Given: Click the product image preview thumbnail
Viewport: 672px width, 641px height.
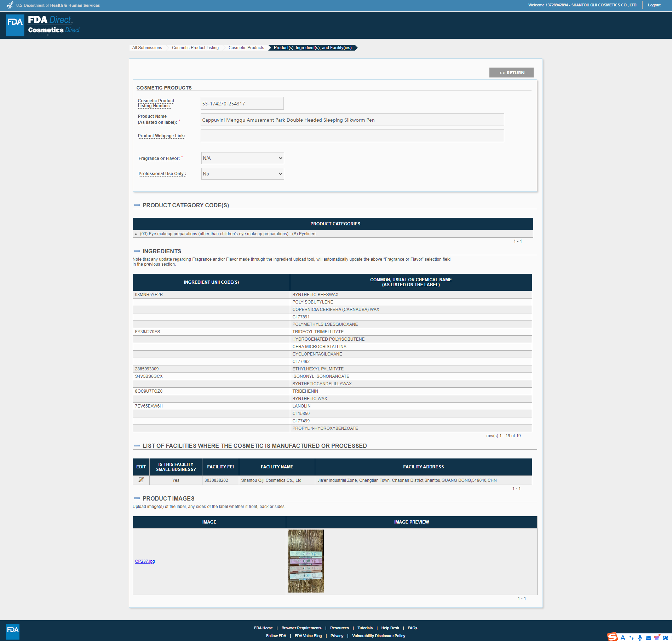Looking at the screenshot, I should tap(306, 561).
